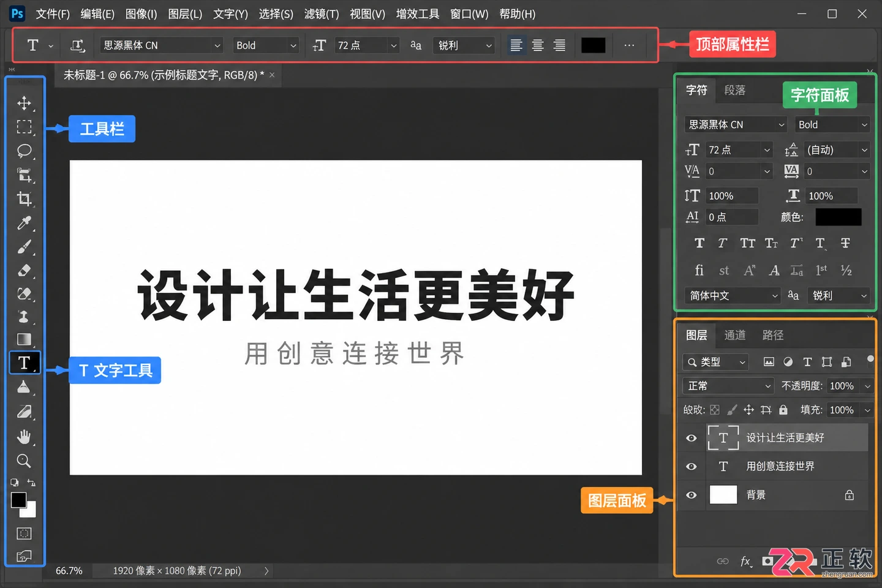882x588 pixels.
Task: Lock all with padlock icon in Layers panel
Action: (783, 410)
